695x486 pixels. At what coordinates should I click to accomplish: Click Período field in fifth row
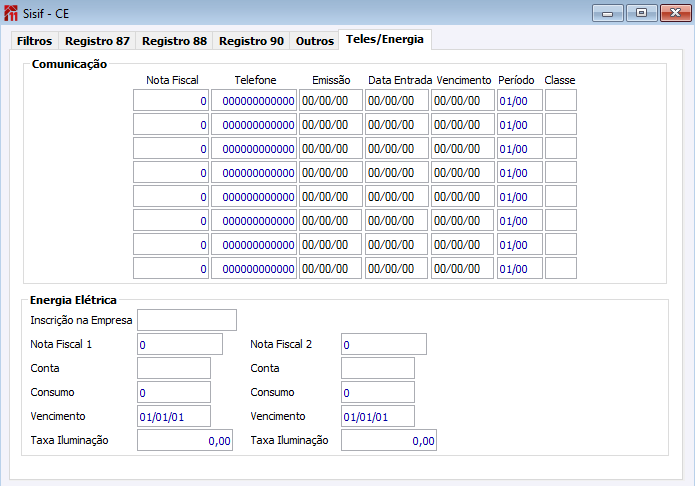tap(520, 196)
